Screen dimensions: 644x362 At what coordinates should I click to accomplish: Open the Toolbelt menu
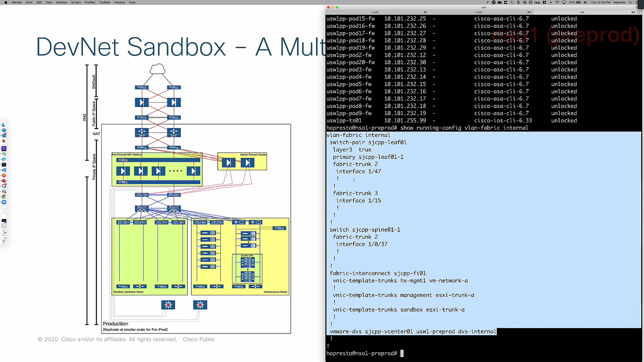tap(105, 2)
